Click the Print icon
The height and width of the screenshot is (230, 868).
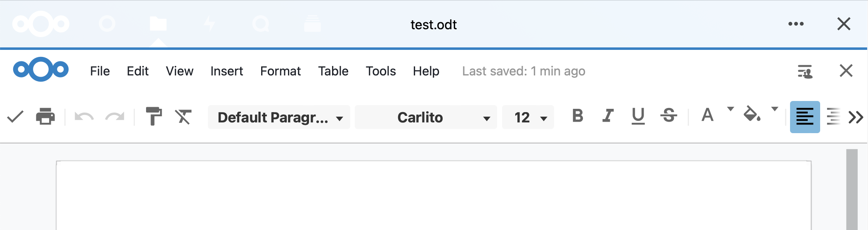tap(45, 117)
